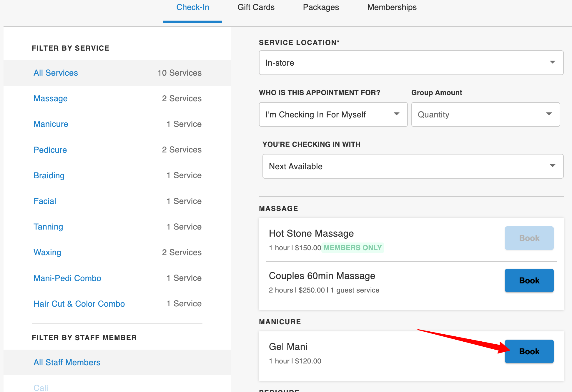The height and width of the screenshot is (392, 572).
Task: Click the Hot Stone Massage Book button
Action: tap(529, 238)
